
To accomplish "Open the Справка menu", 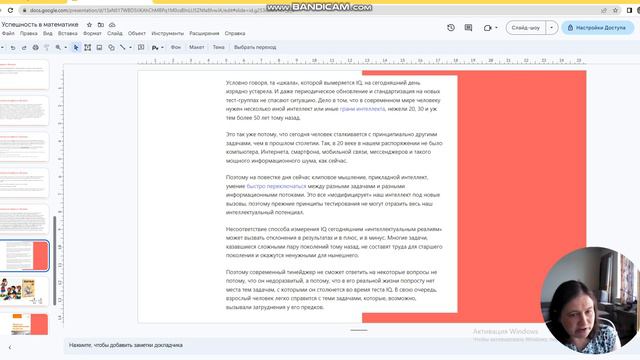I will click(x=235, y=33).
